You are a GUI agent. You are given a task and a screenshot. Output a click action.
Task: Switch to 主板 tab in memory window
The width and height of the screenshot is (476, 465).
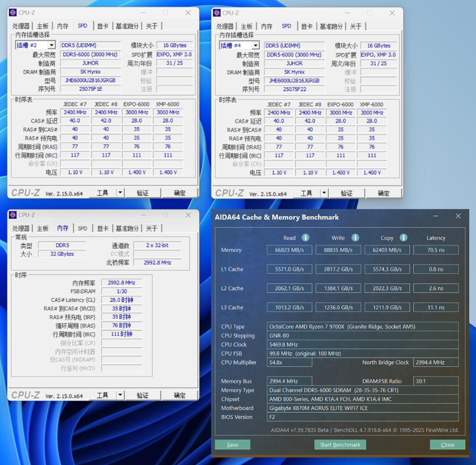42,228
